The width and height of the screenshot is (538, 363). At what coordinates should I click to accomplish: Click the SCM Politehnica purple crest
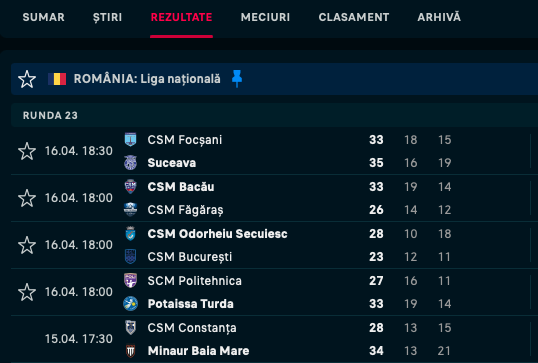click(x=130, y=281)
